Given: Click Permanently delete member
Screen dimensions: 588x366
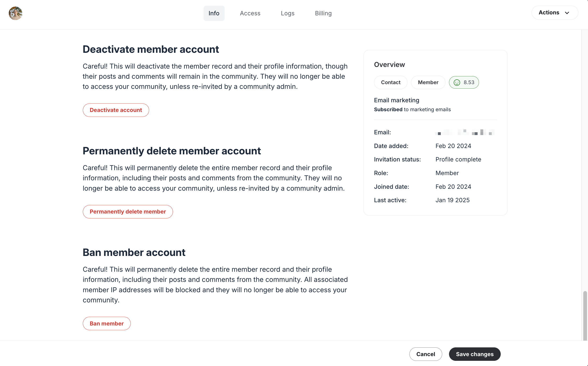Looking at the screenshot, I should (128, 212).
